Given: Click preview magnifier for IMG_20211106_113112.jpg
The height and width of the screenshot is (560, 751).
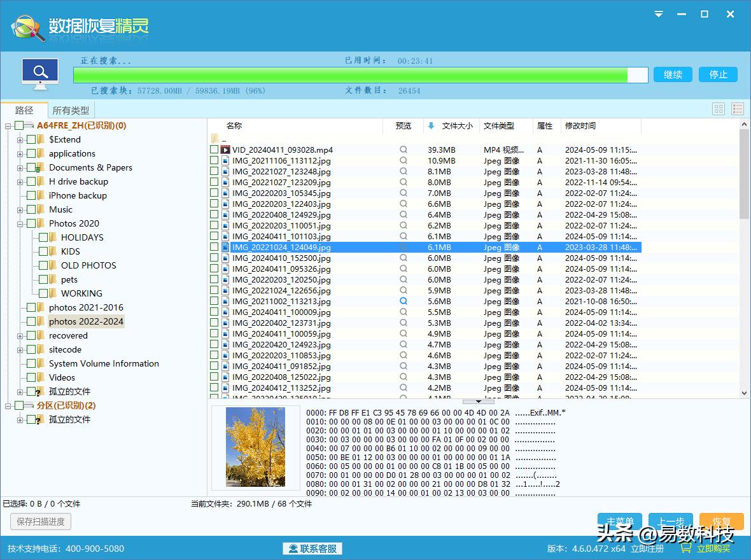Looking at the screenshot, I should click(404, 160).
